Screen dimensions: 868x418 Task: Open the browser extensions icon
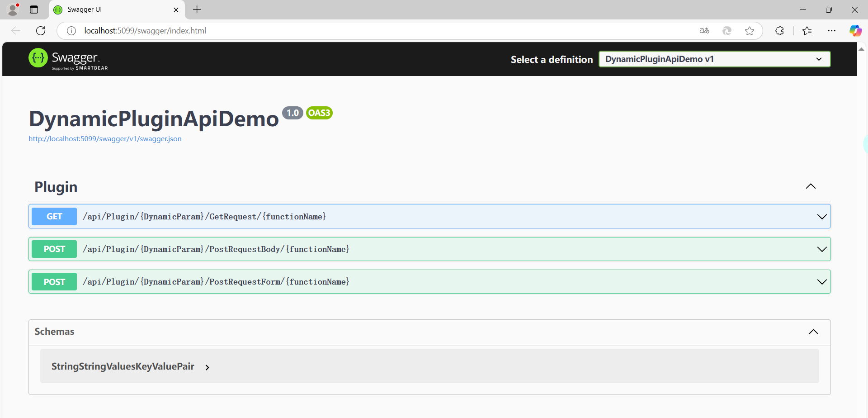click(x=779, y=31)
